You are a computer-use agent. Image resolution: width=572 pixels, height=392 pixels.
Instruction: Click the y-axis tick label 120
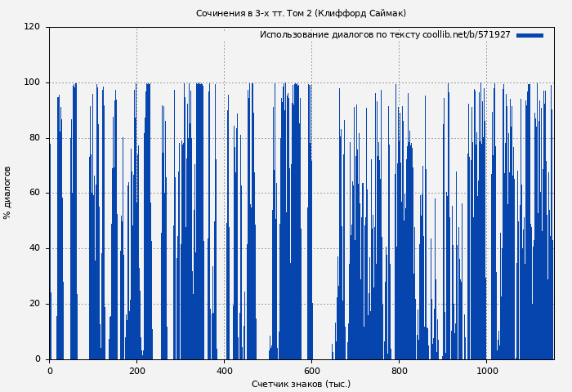tap(32, 27)
